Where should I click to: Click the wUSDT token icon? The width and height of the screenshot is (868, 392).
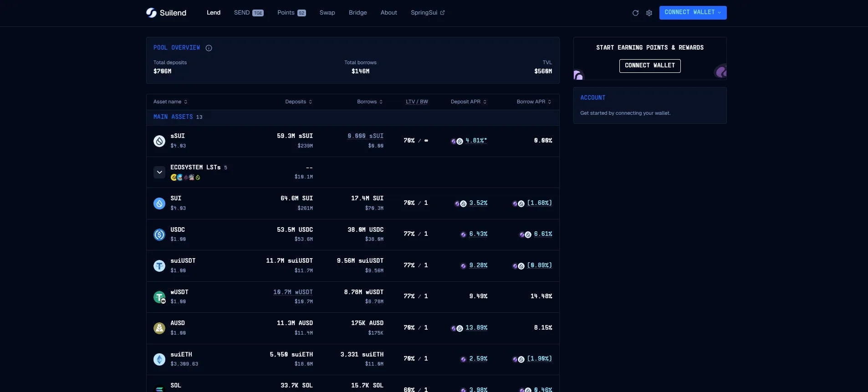[159, 297]
